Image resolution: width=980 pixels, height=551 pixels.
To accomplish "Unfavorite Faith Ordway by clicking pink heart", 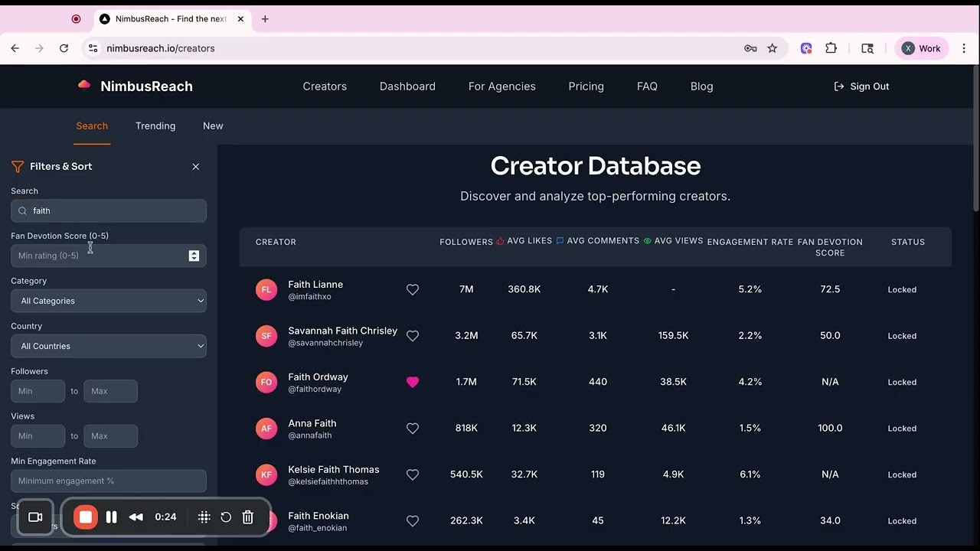I will 413,382.
